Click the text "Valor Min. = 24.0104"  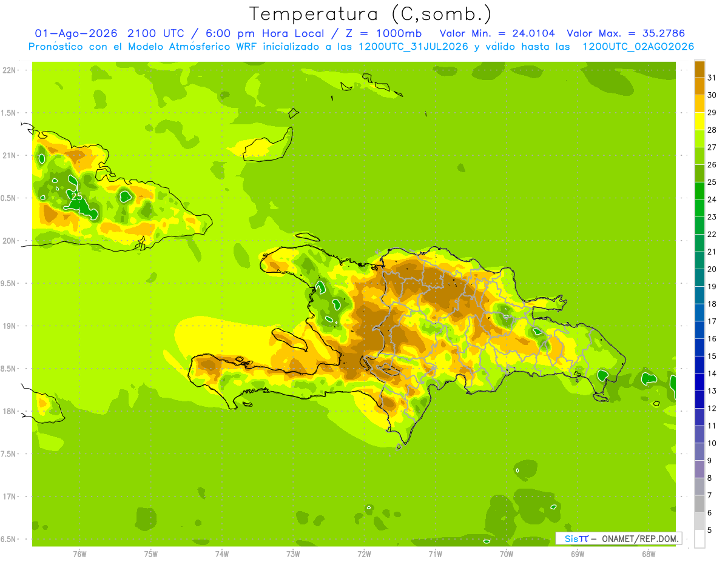(497, 33)
